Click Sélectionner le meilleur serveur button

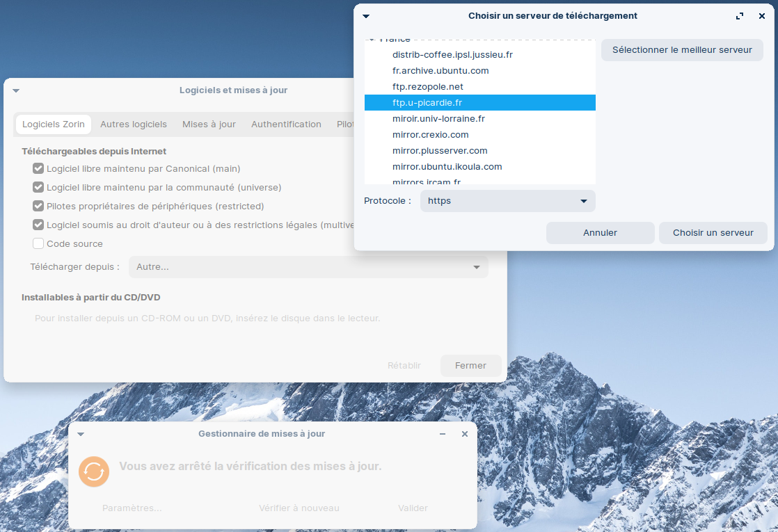(682, 50)
